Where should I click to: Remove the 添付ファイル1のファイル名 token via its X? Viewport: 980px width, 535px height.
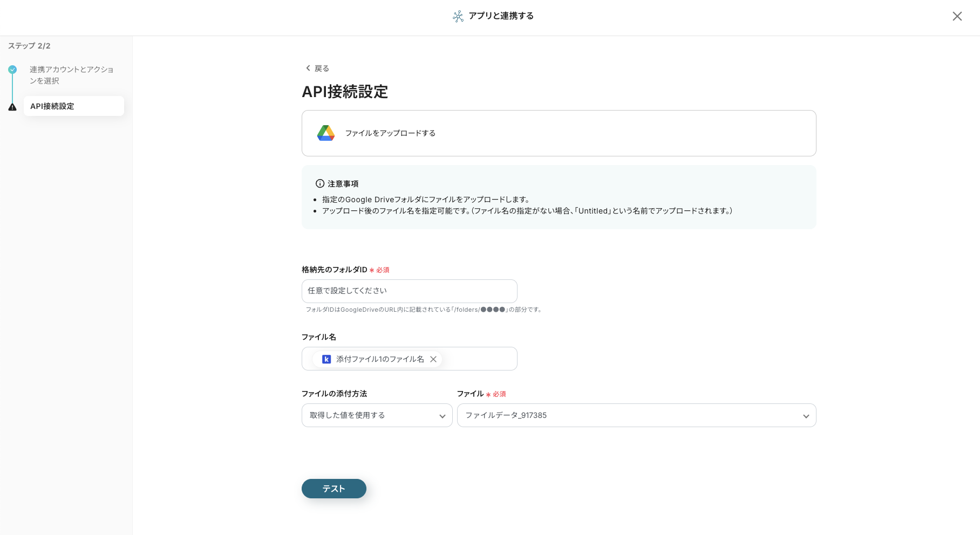tap(433, 359)
